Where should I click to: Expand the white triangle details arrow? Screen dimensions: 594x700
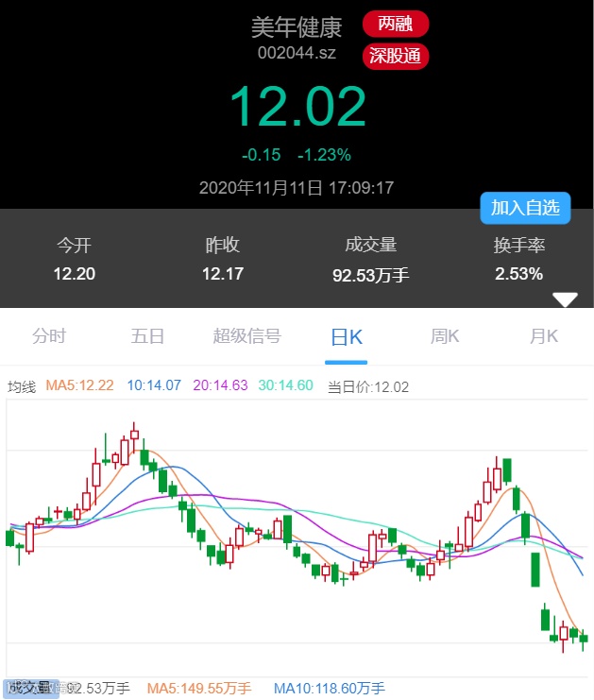click(x=565, y=299)
